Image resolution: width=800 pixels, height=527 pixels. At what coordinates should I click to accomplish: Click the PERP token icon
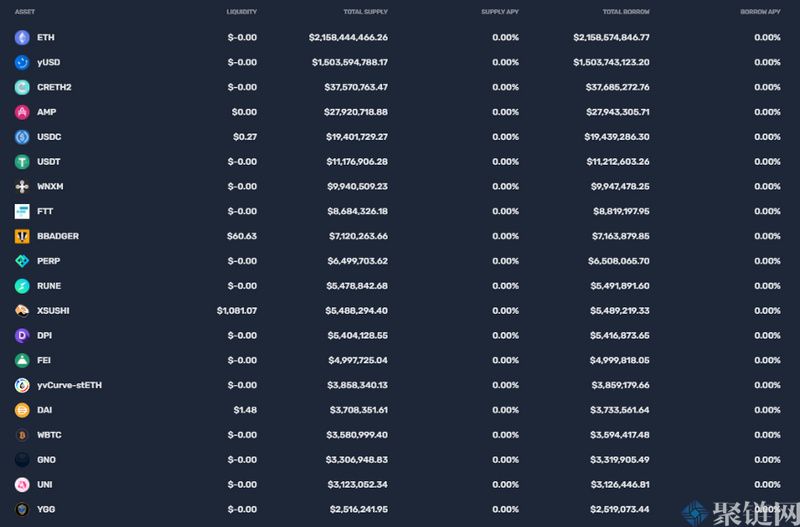click(x=22, y=261)
